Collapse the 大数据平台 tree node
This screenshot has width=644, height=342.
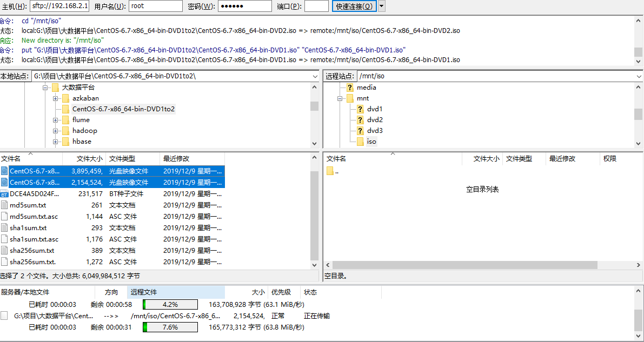point(45,88)
